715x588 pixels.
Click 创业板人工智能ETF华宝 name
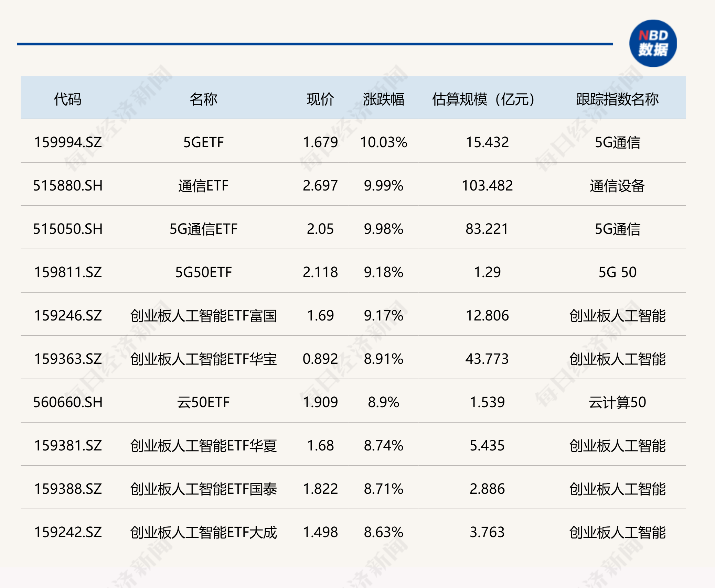point(203,359)
